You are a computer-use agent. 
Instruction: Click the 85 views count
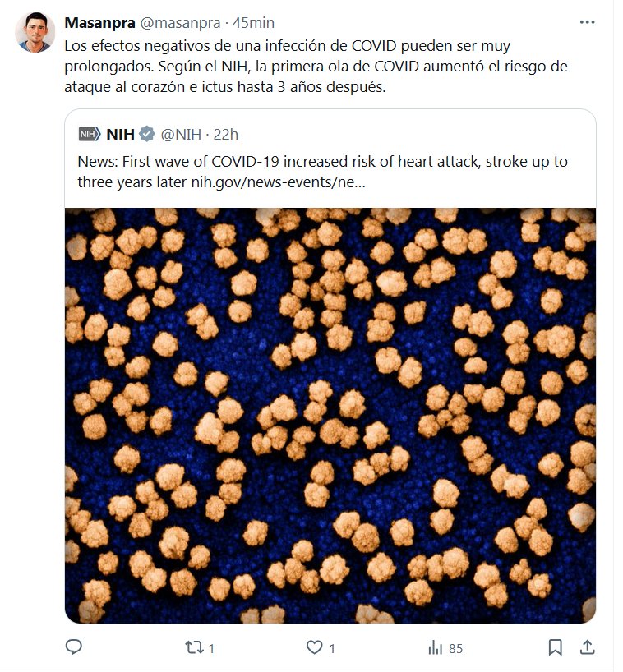tap(455, 648)
